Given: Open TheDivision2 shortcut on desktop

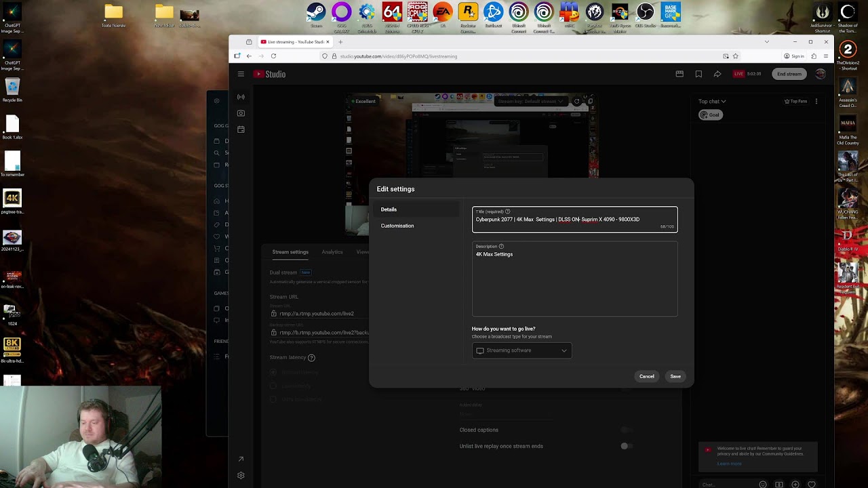Looking at the screenshot, I should pos(848,55).
